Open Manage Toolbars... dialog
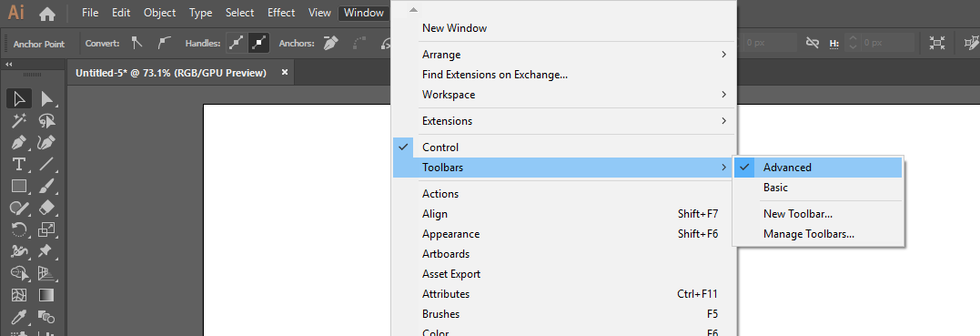The image size is (980, 336). 818,234
